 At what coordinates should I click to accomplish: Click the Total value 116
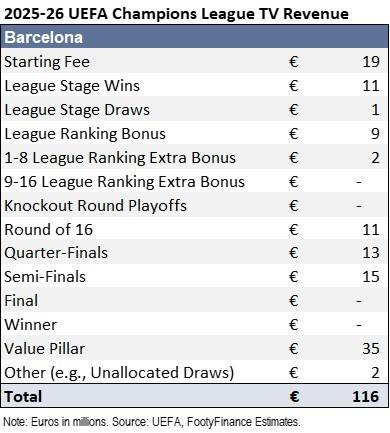366,397
